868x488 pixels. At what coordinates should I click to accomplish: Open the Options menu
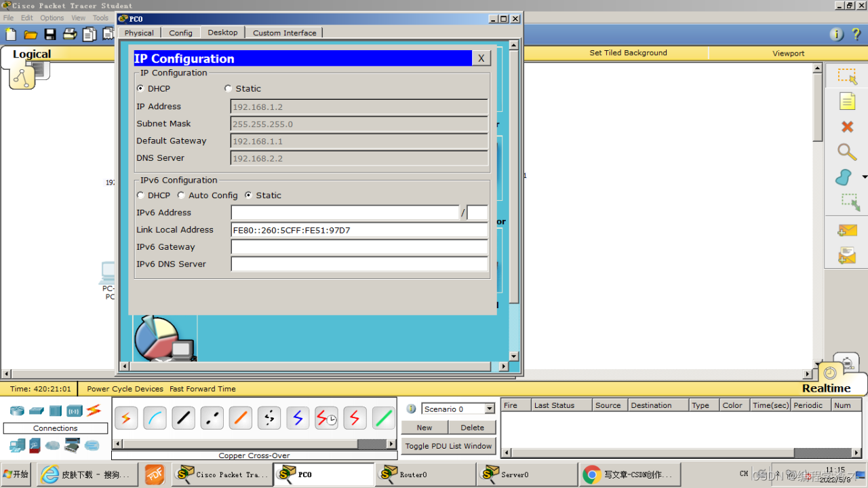tap(52, 18)
